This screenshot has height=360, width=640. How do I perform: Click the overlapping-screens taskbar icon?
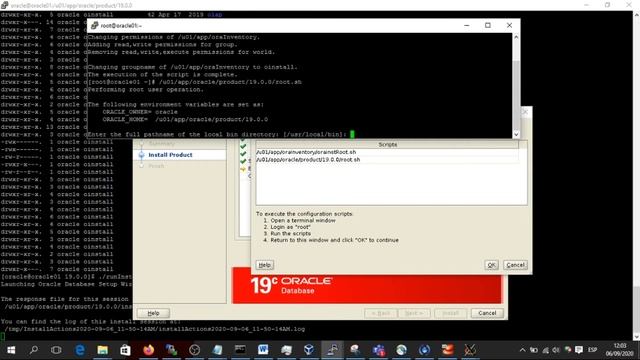pos(171,350)
